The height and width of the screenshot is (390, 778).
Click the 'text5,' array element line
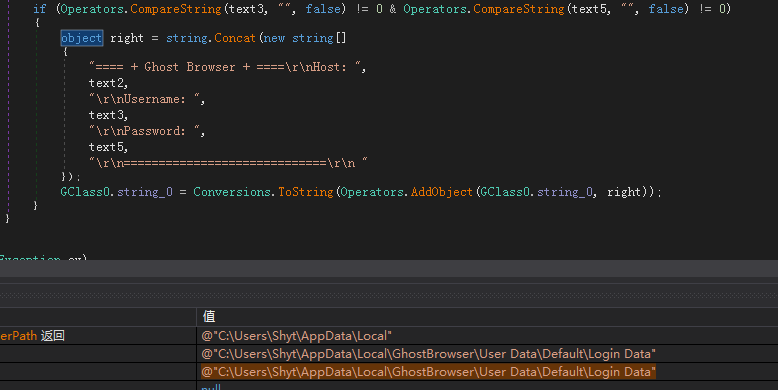click(109, 147)
